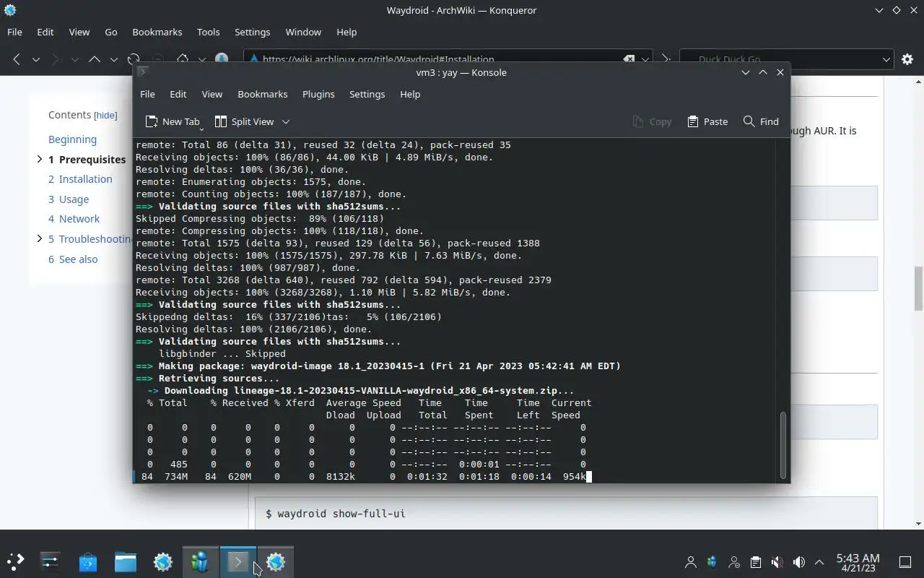Open Find in Konsole toolbar

[761, 121]
